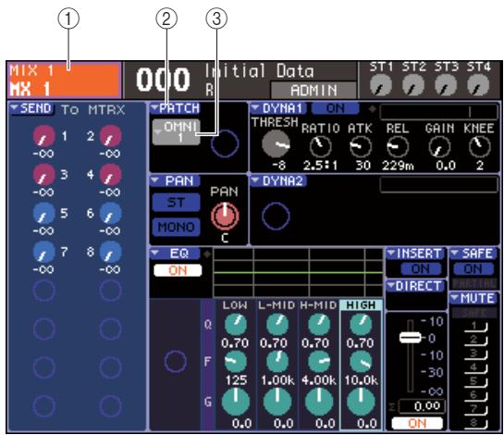The height and width of the screenshot is (435, 504).
Task: Toggle the DYNA1 ON button
Action: click(x=336, y=108)
